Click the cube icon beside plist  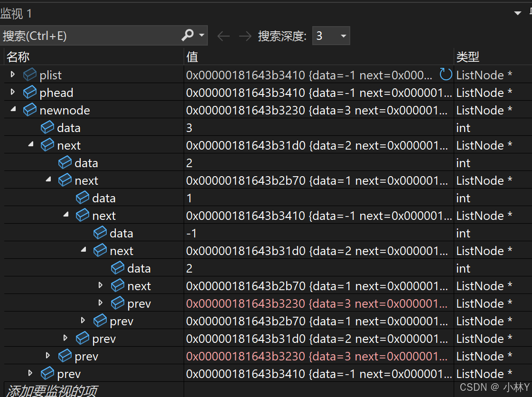point(30,75)
